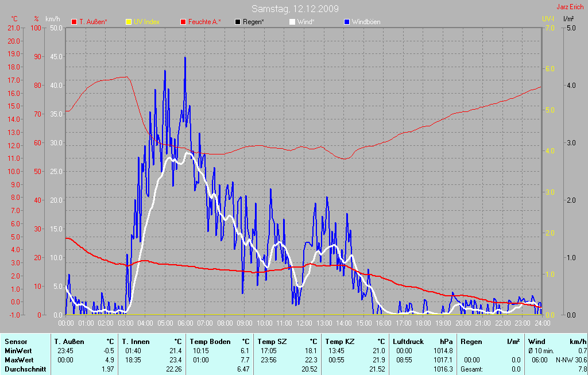Click the 24:00 tick on the time axis
The width and height of the screenshot is (588, 375).
click(542, 323)
